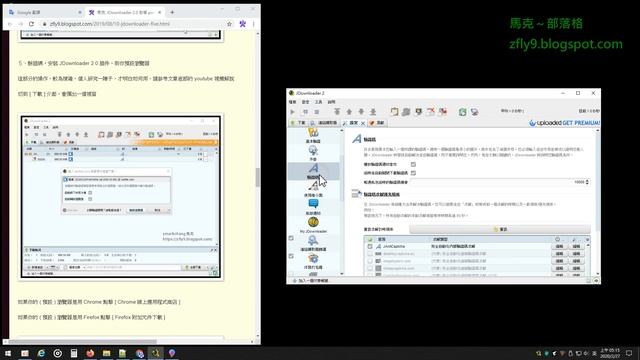Click the JDownloader screenshot image in blog page
This screenshot has width=640, height=360.
pyautogui.click(x=121, y=197)
